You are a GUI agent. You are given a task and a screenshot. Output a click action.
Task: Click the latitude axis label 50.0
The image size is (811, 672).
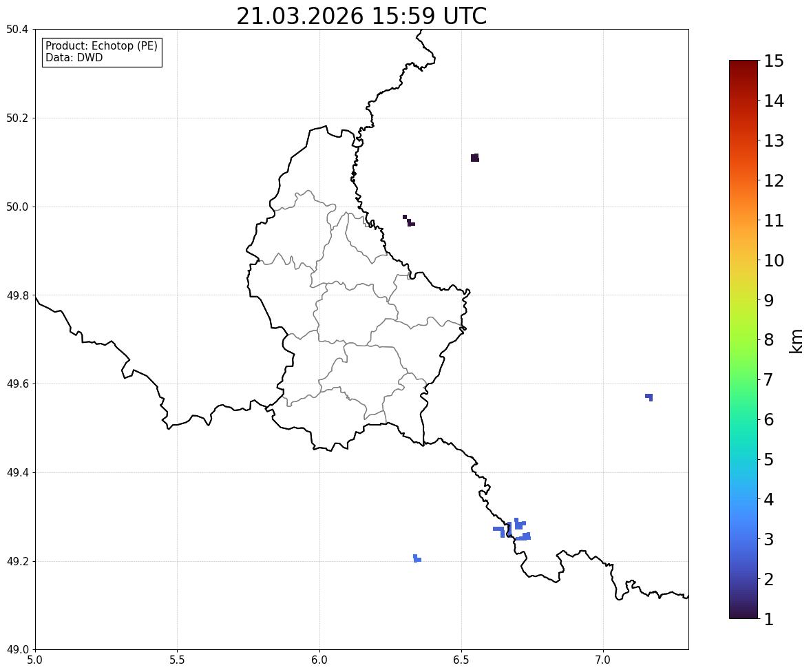tap(17, 207)
